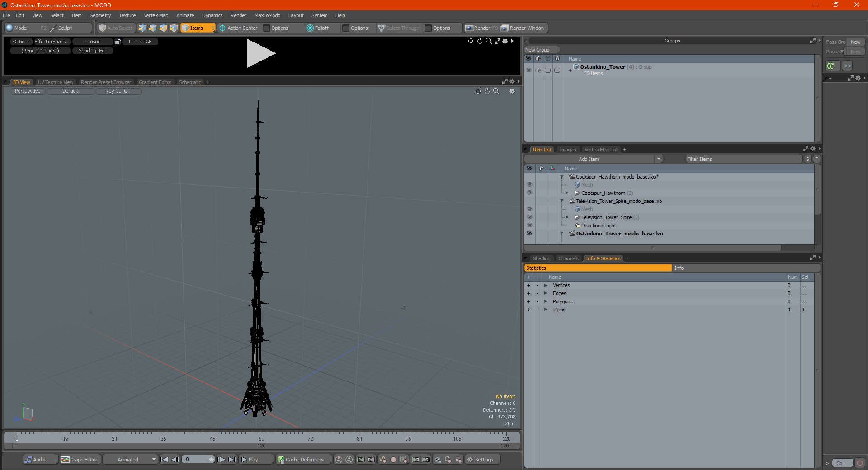Open Perspective view type dropdown

pyautogui.click(x=28, y=91)
